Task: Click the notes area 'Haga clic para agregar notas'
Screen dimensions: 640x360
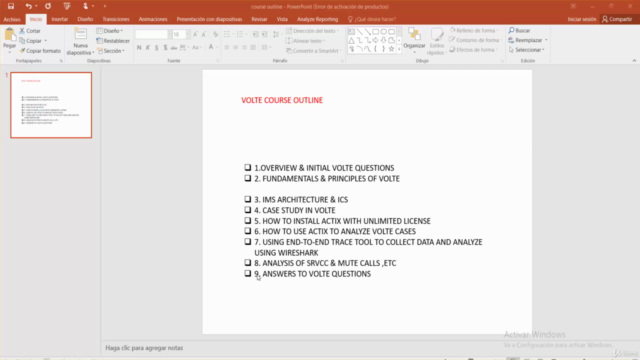Action: [144, 348]
